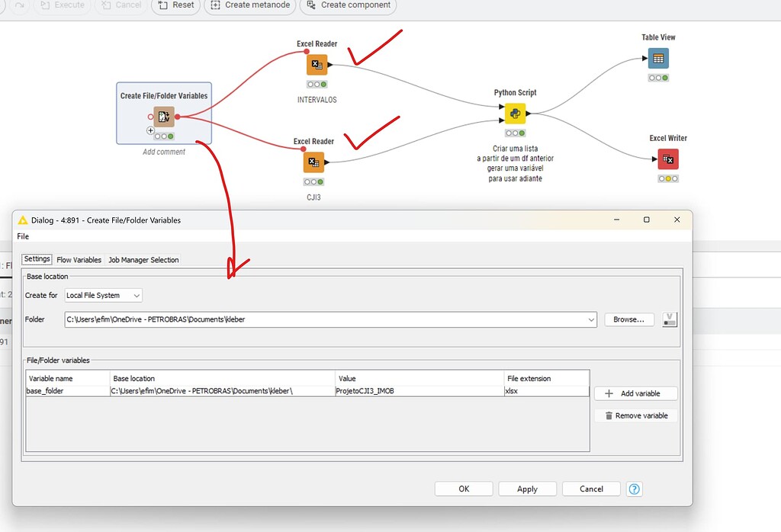The image size is (781, 532).
Task: Open the Python Script node
Action: coord(515,113)
